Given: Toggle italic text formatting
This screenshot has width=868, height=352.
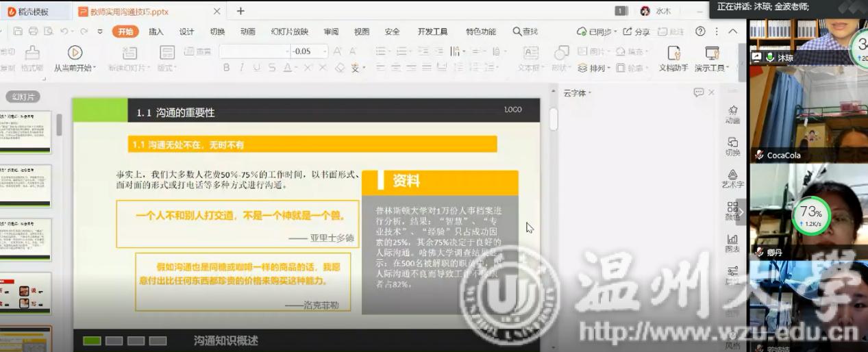Looking at the screenshot, I should pyautogui.click(x=242, y=68).
